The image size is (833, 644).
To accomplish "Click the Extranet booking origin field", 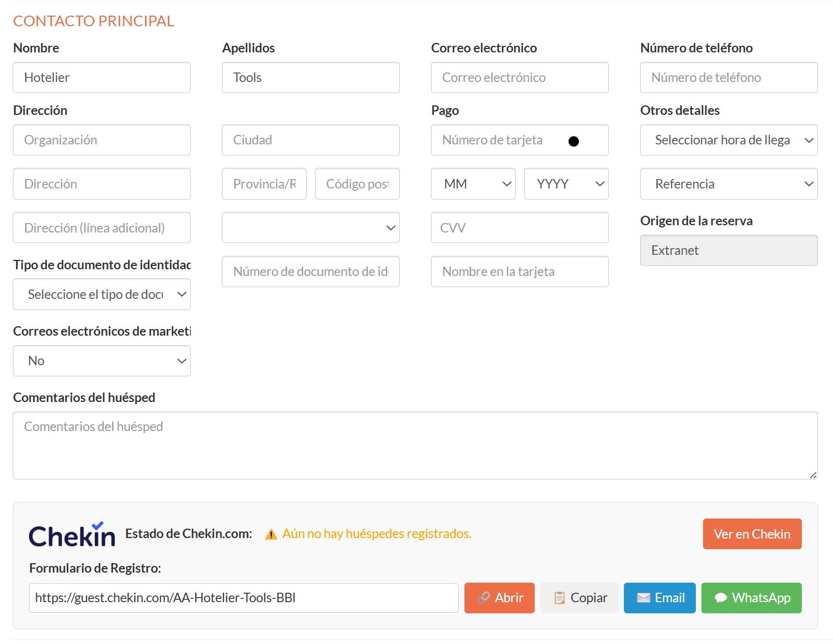I will pyautogui.click(x=729, y=250).
